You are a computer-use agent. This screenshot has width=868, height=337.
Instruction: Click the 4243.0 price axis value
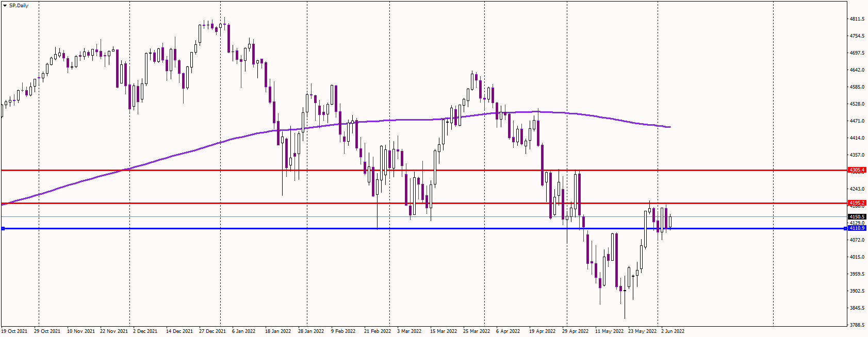click(x=857, y=189)
